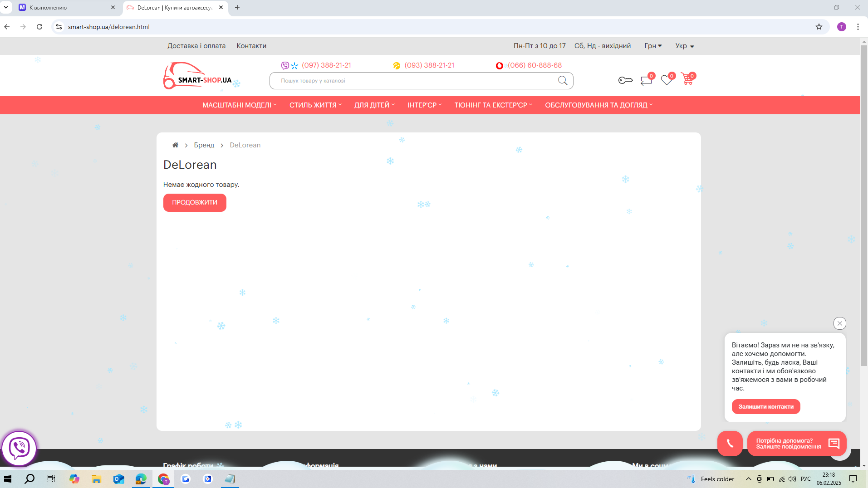Close the К выполнению tab
The height and width of the screenshot is (488, 868).
click(x=113, y=7)
